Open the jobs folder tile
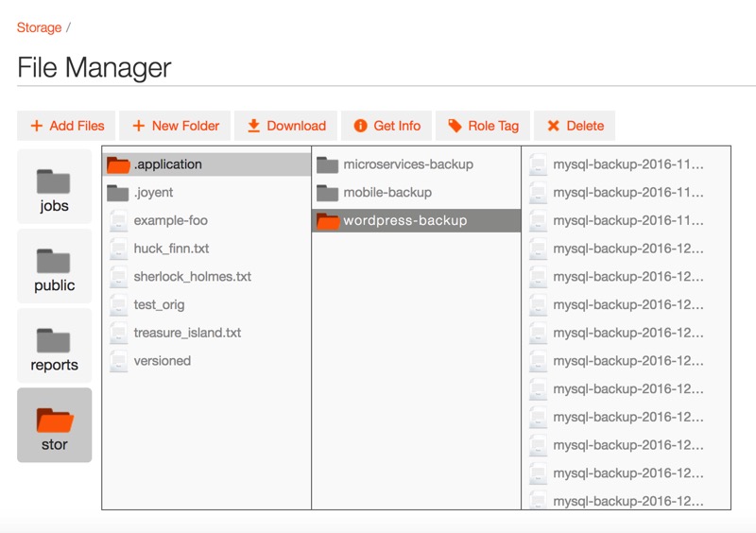Viewport: 756px width, 533px height. 54,186
